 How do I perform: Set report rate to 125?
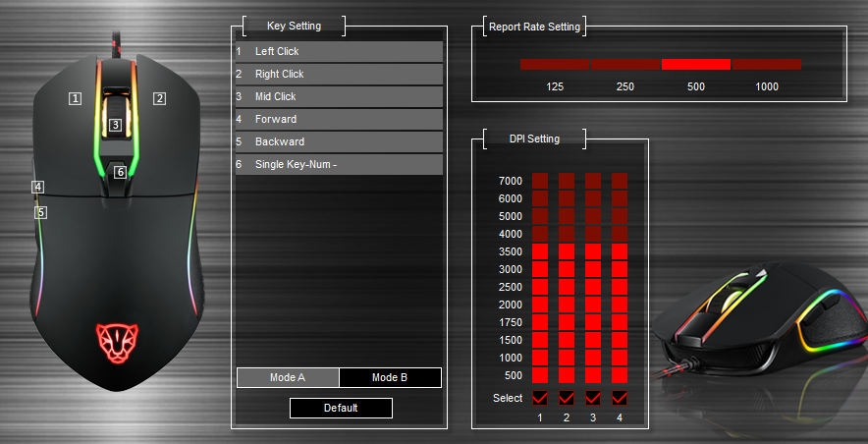coord(555,64)
